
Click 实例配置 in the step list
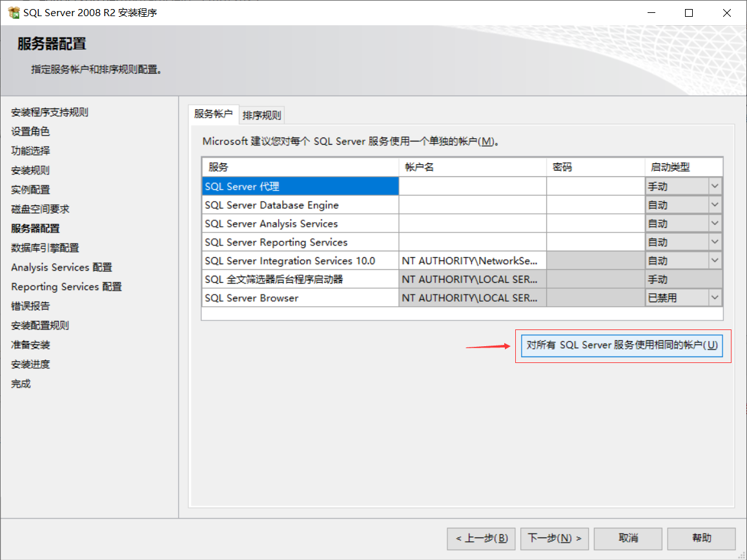[30, 190]
